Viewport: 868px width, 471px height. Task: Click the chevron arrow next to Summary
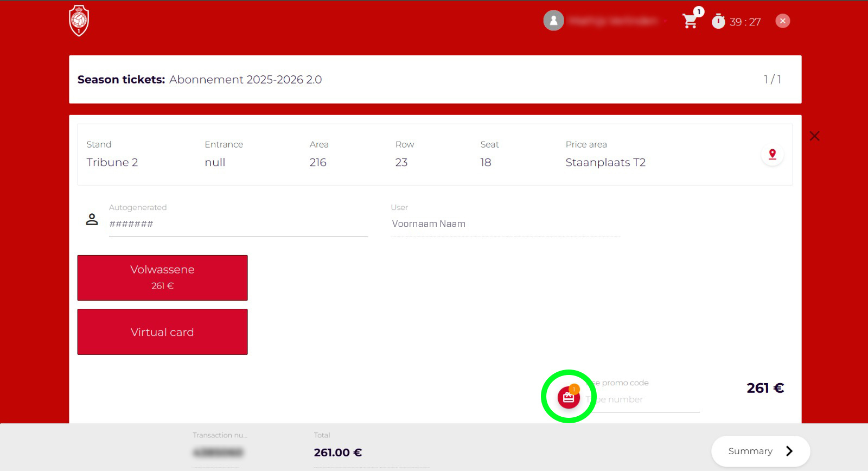click(x=789, y=451)
